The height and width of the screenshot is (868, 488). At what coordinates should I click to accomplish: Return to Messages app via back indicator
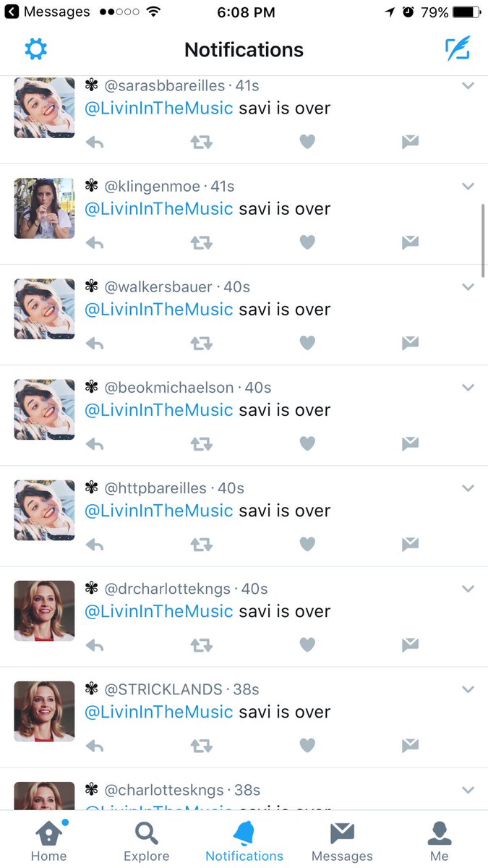pos(48,12)
